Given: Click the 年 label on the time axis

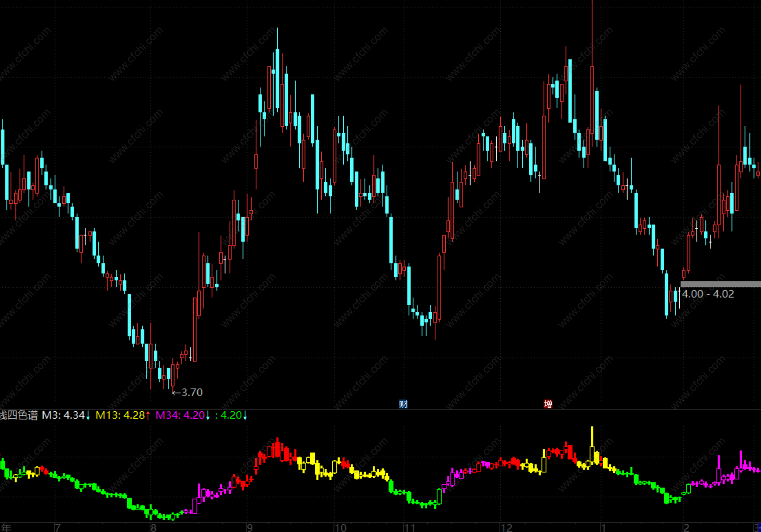Looking at the screenshot, I should coord(6,527).
